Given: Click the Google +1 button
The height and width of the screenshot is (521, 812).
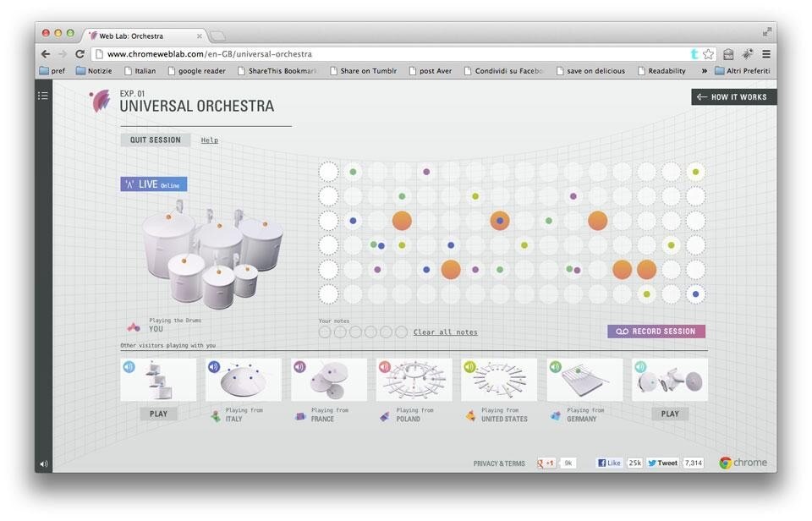Looking at the screenshot, I should (x=546, y=463).
